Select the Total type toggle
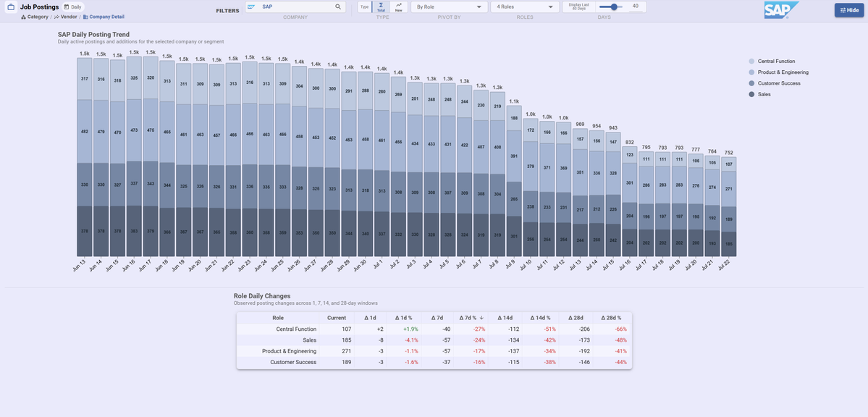Viewport: 868px width, 417px height. 381,7
